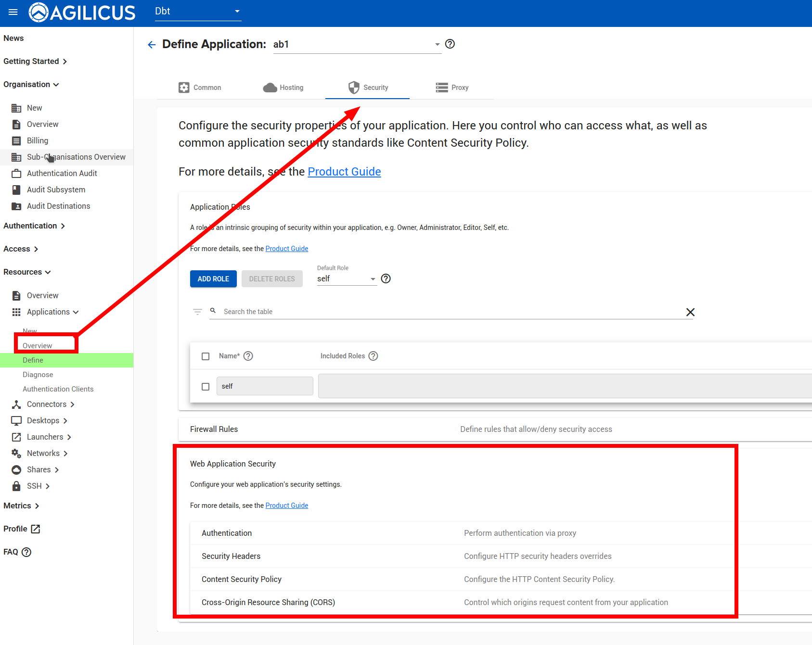Click the Desktops monitor icon
The height and width of the screenshot is (645, 812).
(x=16, y=420)
